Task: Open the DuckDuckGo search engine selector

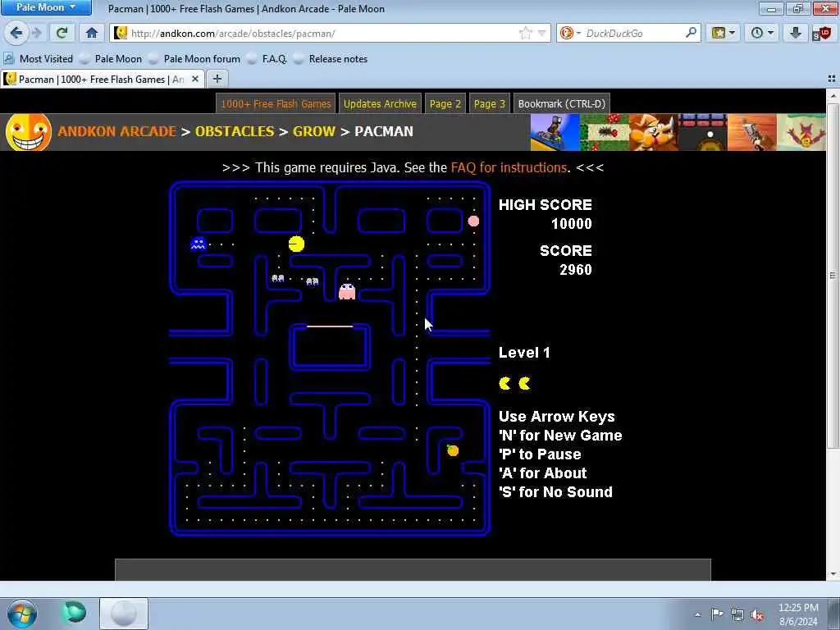Action: (x=569, y=33)
